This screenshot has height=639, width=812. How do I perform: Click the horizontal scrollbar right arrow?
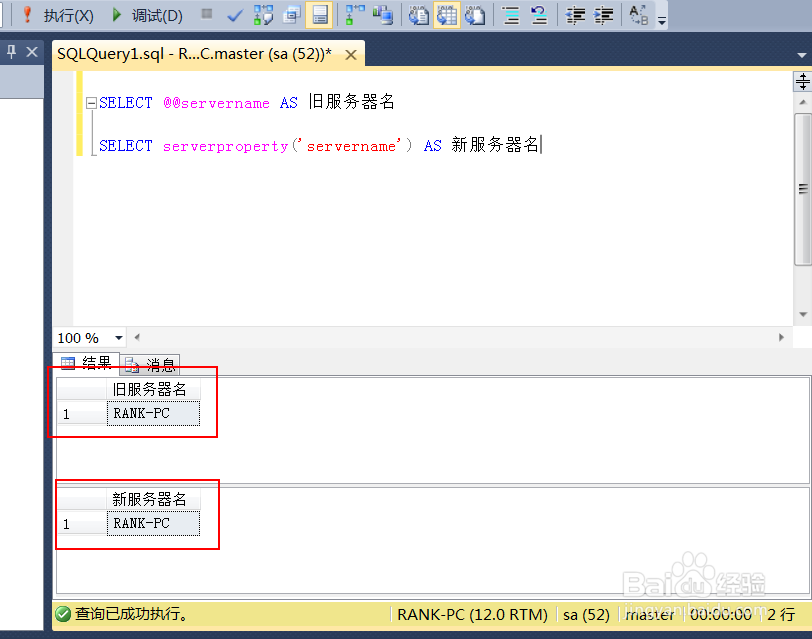point(781,338)
